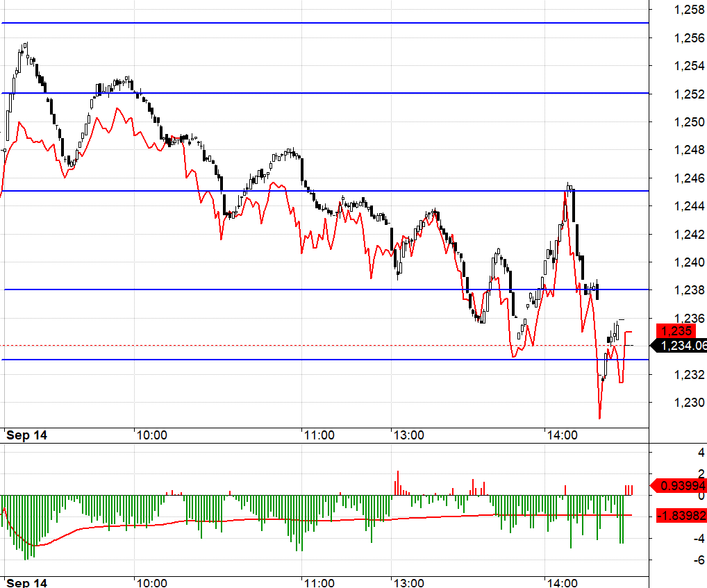Image resolution: width=707 pixels, height=588 pixels.
Task: Click the red 0.93994 indicator value tag
Action: [x=681, y=485]
